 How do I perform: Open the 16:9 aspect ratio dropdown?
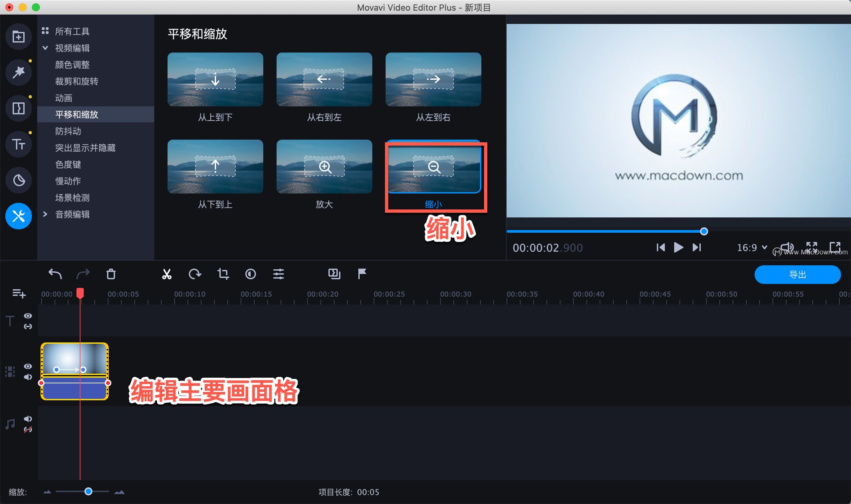(x=752, y=248)
